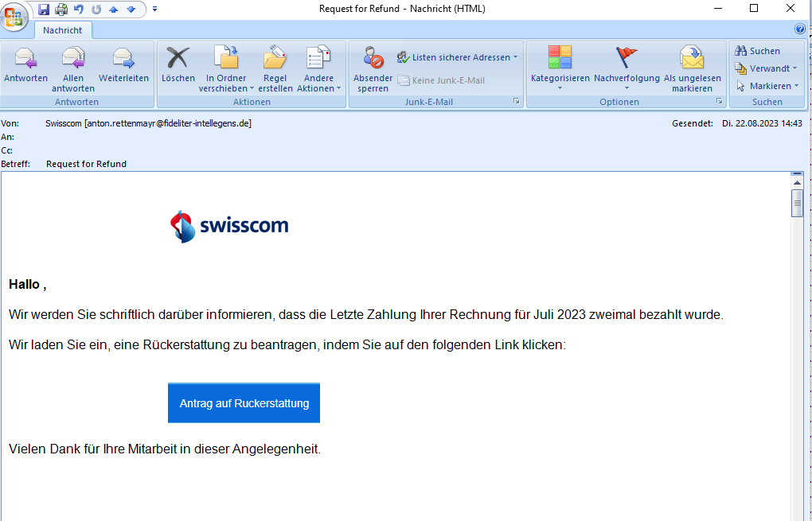
Task: Click the Antrag auf Ruckerstattung button
Action: tap(244, 403)
